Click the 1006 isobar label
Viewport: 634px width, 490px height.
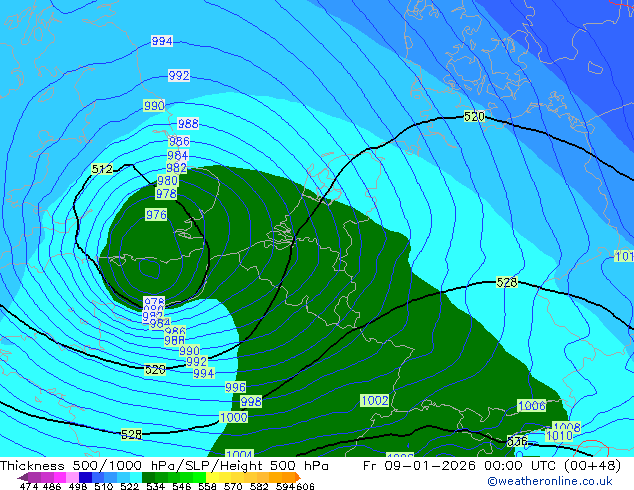[x=532, y=406]
